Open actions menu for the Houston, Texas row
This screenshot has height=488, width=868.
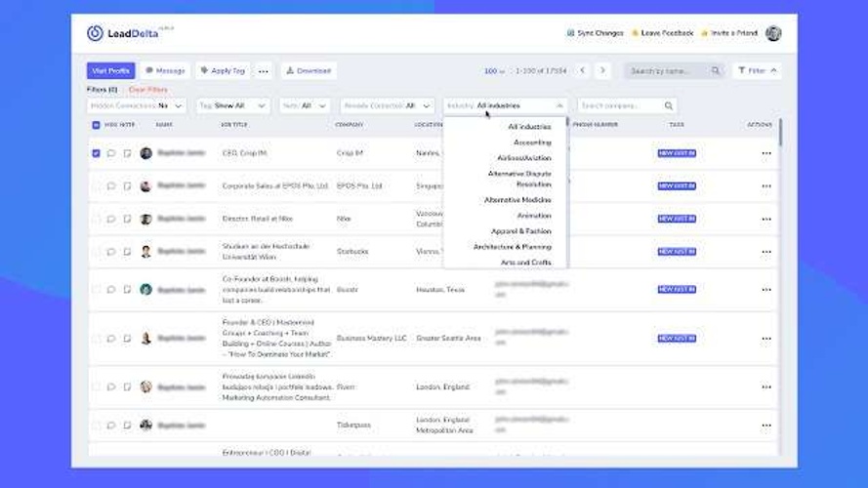pos(766,289)
